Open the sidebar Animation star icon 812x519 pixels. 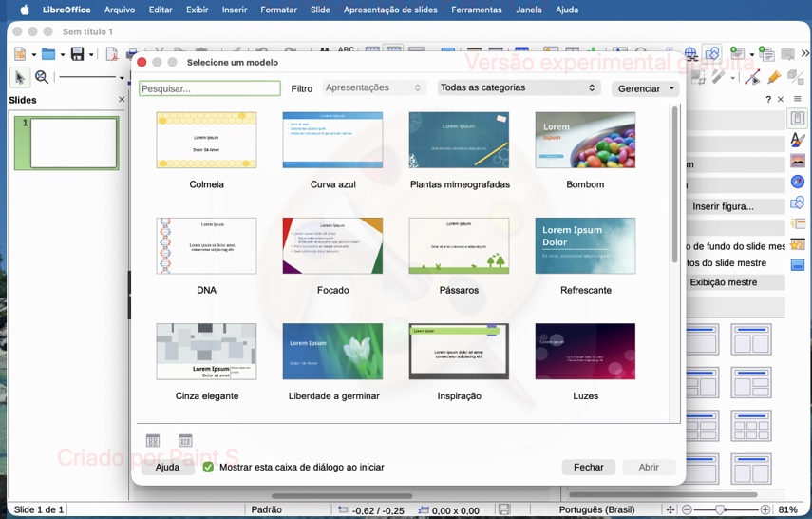798,244
